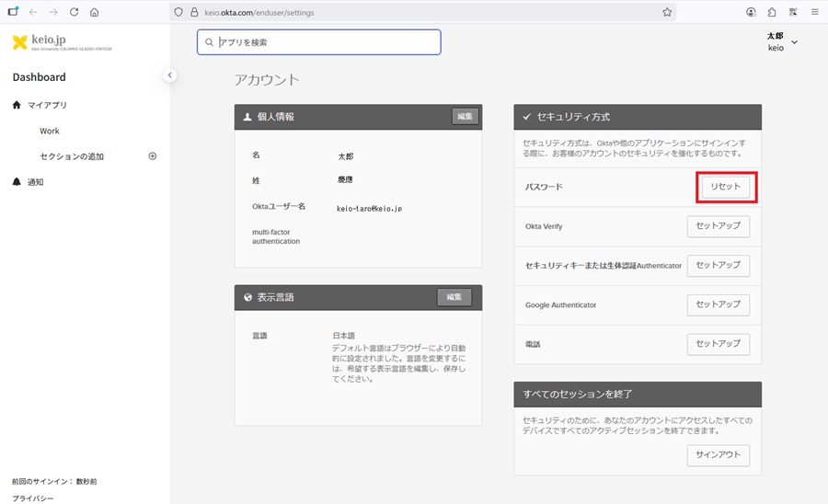Click the plus icon beside セクションの追加

[153, 156]
